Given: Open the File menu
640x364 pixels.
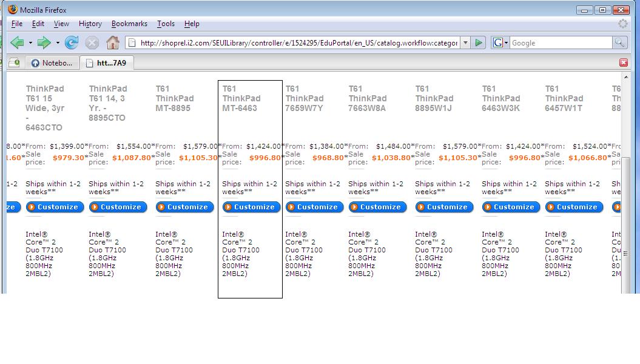Looking at the screenshot, I should [17, 24].
